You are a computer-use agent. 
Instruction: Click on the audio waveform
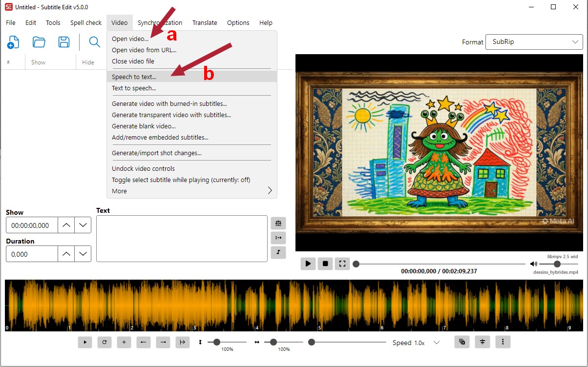[294, 306]
